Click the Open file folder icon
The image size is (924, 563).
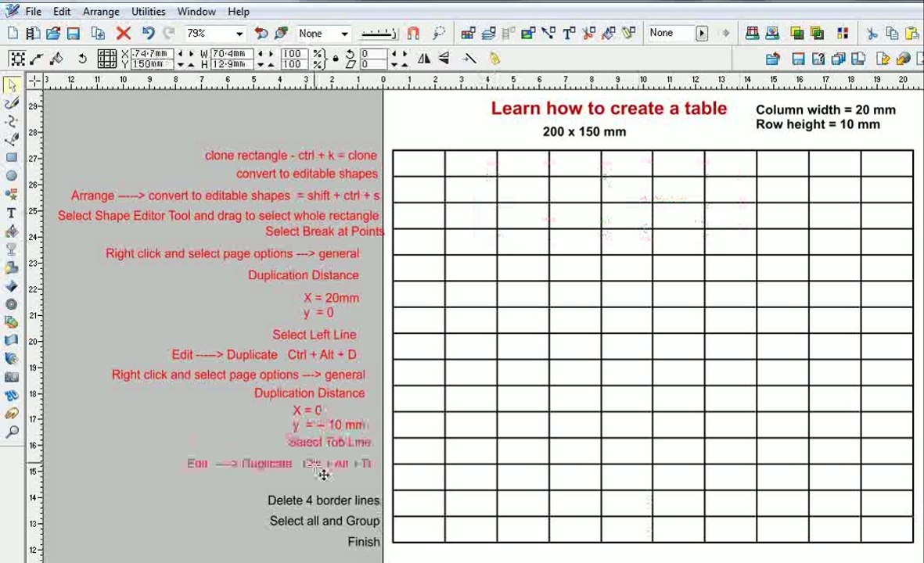pos(53,33)
